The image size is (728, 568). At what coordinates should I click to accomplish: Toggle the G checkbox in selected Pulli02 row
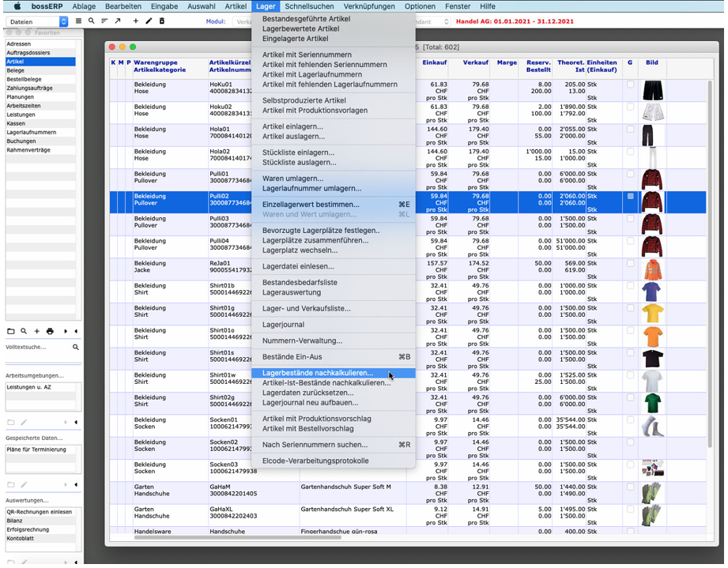(630, 196)
